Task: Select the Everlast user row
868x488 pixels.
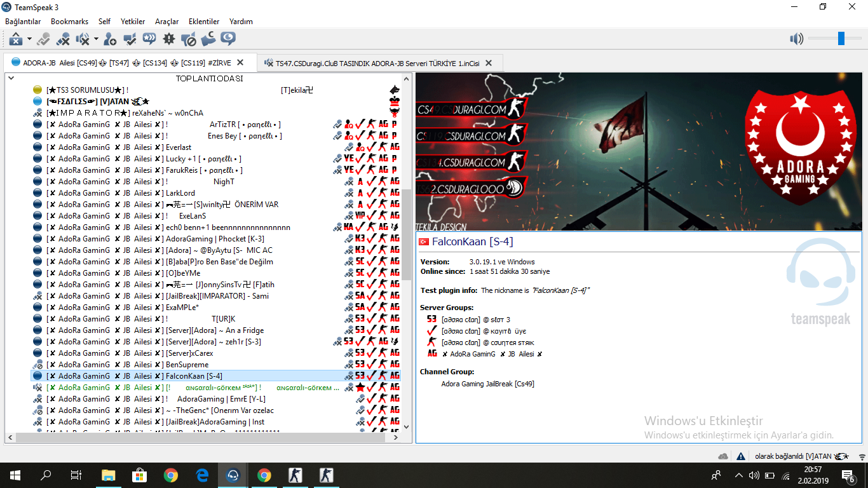Action: tap(215, 147)
